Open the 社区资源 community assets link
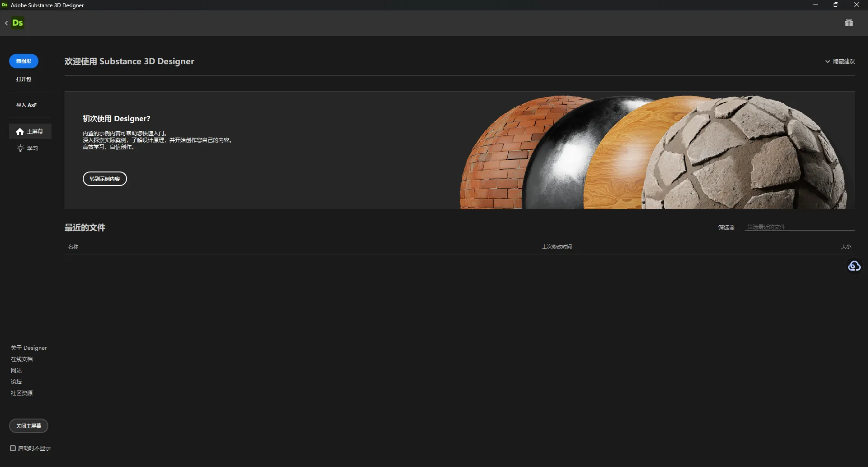The image size is (868, 467). pyautogui.click(x=22, y=393)
